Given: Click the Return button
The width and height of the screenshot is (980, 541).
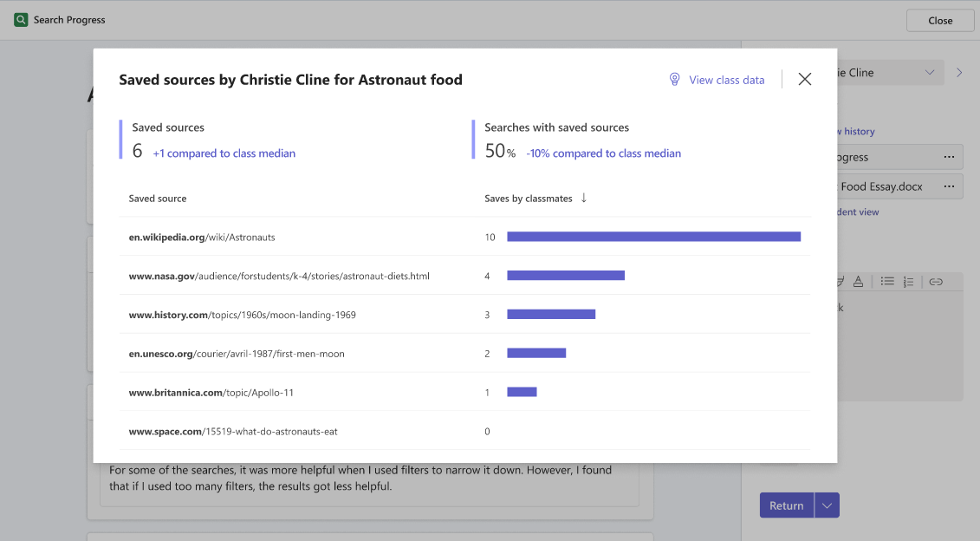Looking at the screenshot, I should (786, 505).
